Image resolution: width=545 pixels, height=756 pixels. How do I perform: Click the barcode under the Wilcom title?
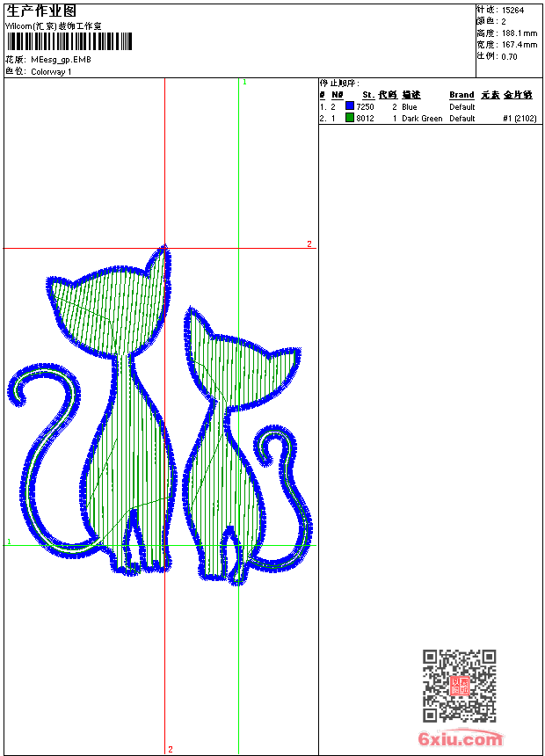point(69,41)
